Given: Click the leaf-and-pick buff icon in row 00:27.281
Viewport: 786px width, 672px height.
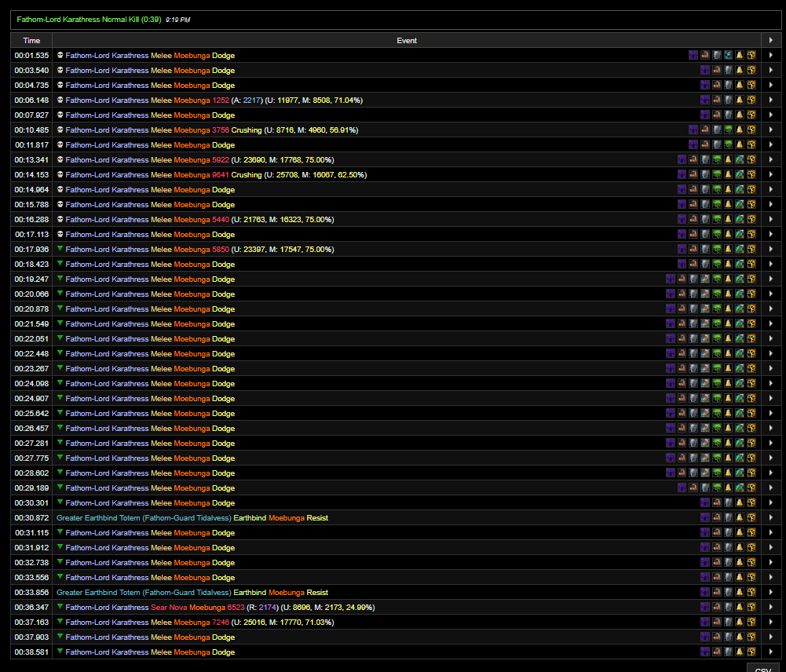Looking at the screenshot, I should pos(740,443).
